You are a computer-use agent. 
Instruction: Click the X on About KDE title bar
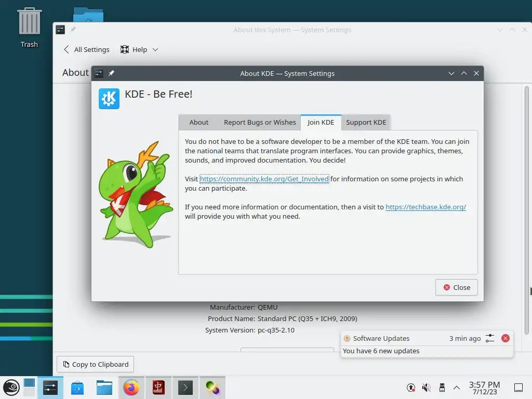click(x=476, y=73)
